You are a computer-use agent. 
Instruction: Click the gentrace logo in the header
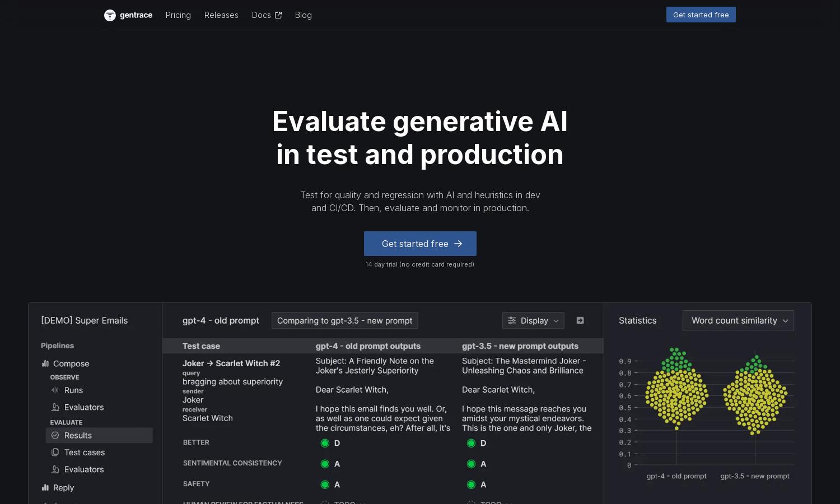(x=128, y=15)
